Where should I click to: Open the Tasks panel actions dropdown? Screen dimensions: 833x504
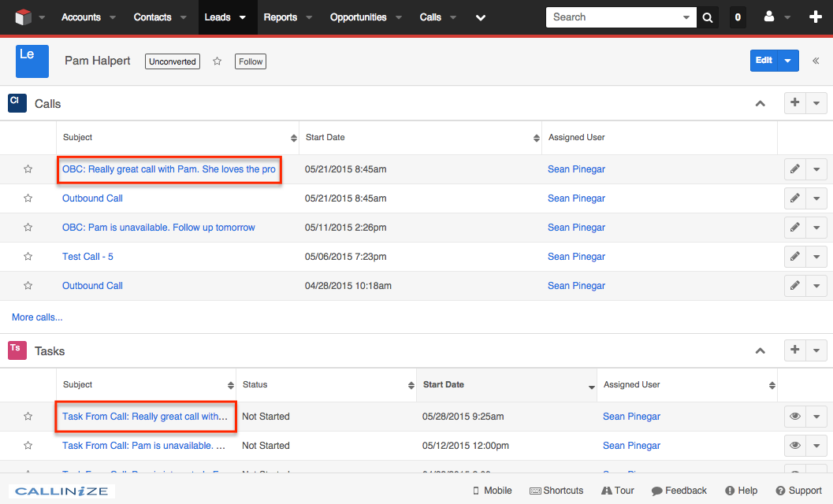[x=816, y=350]
